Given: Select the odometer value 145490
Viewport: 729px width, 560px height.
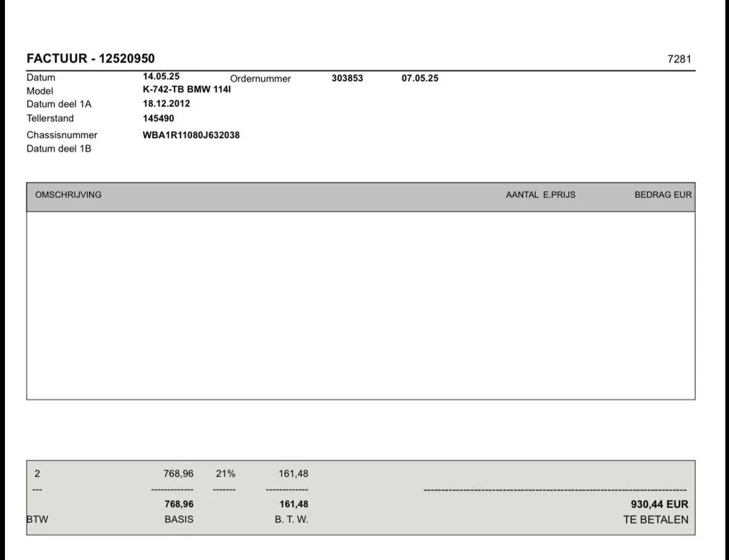Looking at the screenshot, I should tap(158, 119).
